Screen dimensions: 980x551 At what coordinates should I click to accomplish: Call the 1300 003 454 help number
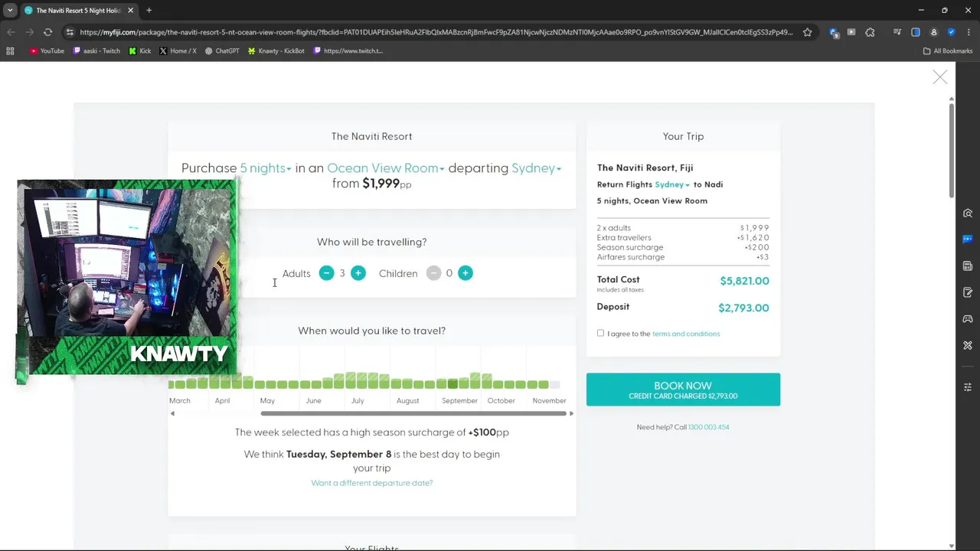pyautogui.click(x=709, y=427)
